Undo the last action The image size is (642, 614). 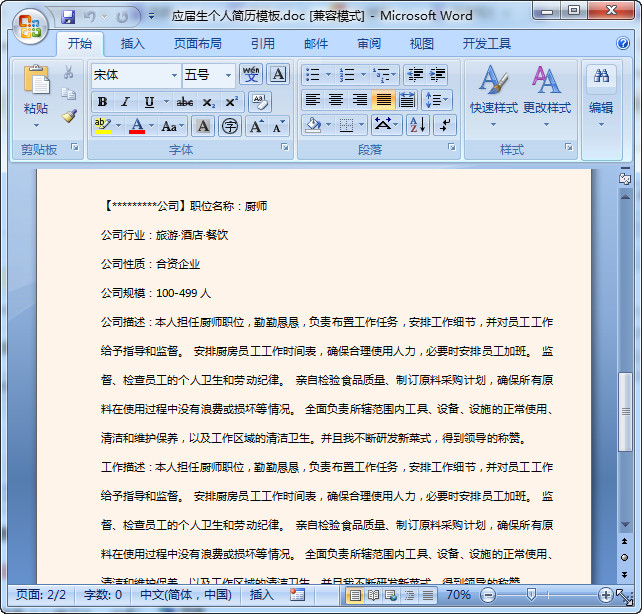[x=89, y=17]
